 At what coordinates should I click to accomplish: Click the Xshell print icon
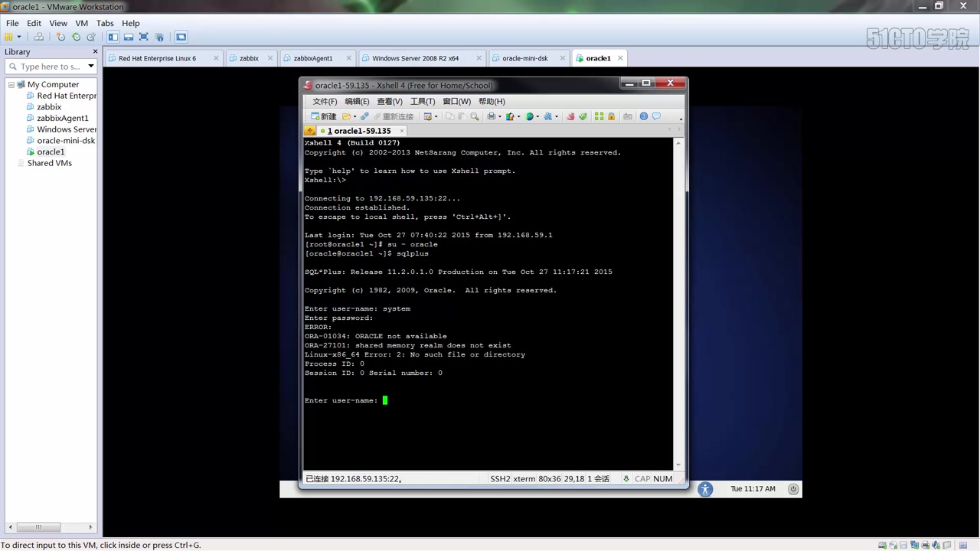pyautogui.click(x=492, y=116)
